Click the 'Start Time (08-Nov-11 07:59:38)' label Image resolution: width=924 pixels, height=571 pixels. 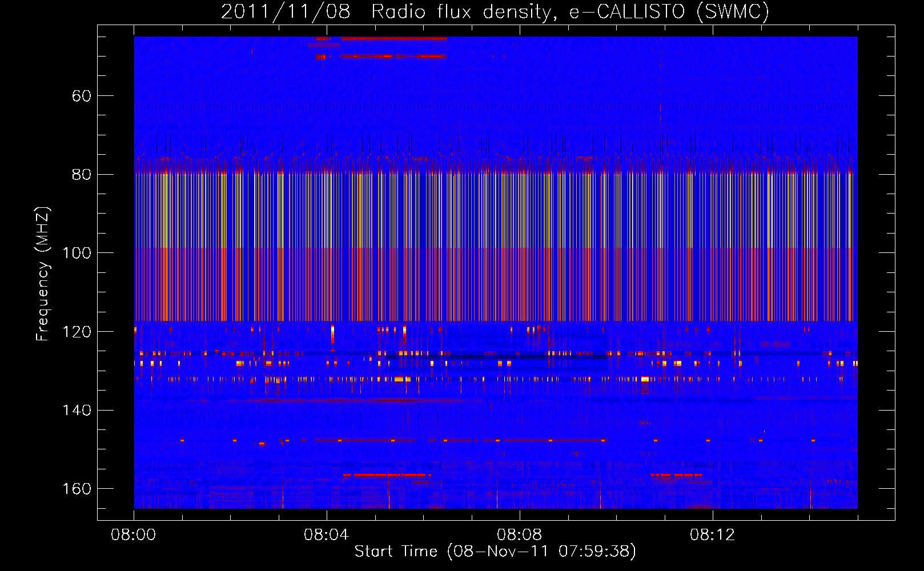(x=495, y=552)
